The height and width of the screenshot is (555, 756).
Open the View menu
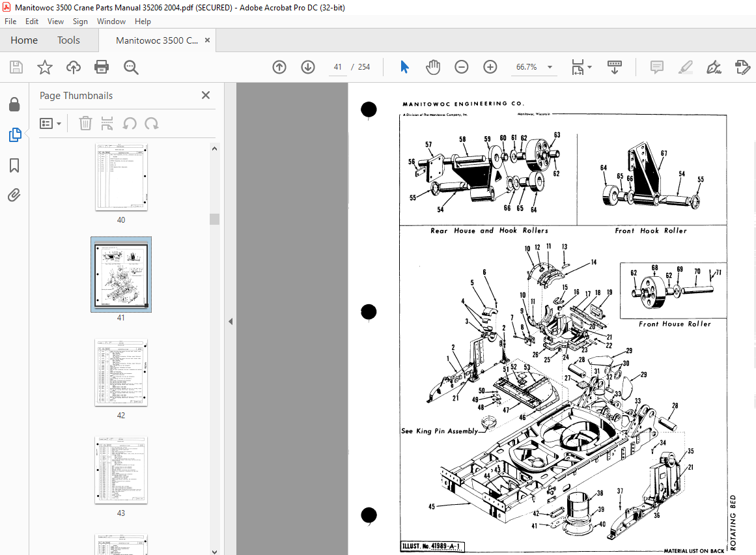55,21
